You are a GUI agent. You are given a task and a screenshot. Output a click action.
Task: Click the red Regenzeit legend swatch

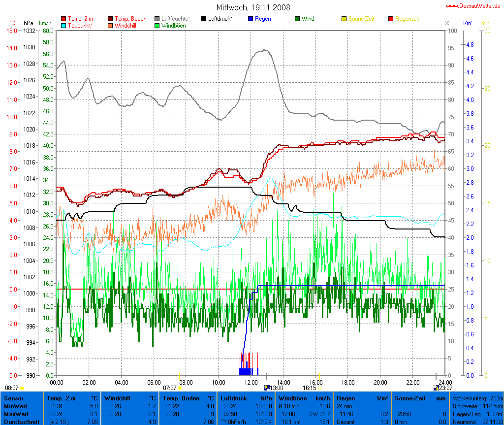pos(391,19)
